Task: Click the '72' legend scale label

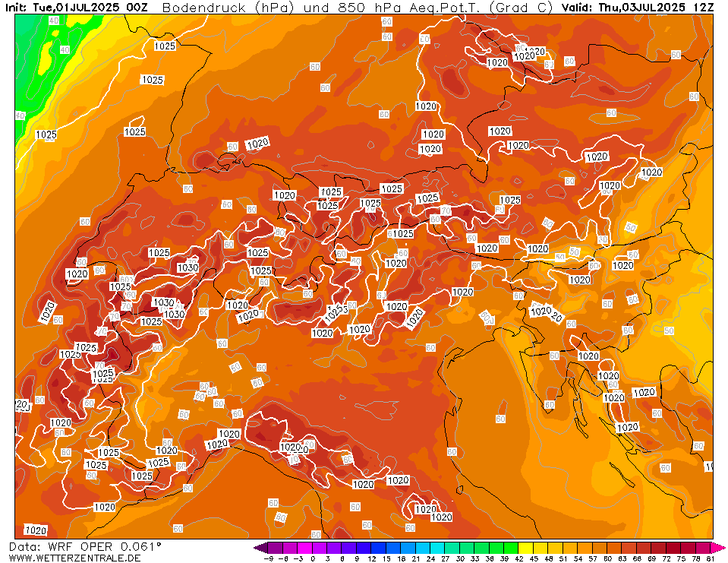Action: [667, 558]
